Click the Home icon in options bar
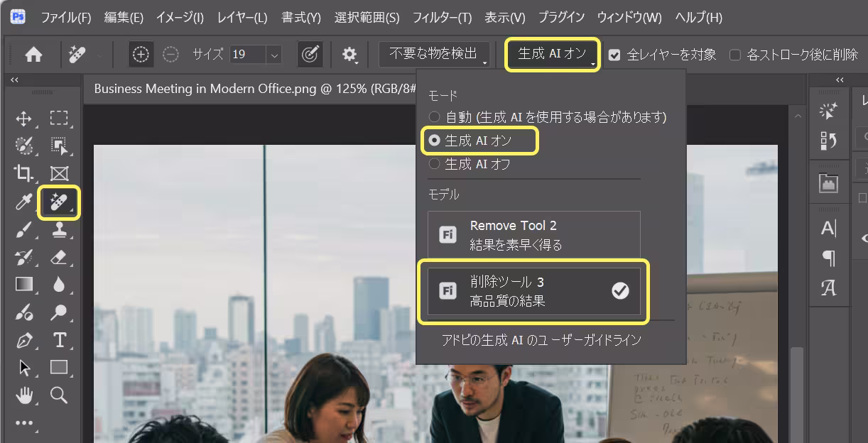Screen dimensions: 868x443 [33, 55]
